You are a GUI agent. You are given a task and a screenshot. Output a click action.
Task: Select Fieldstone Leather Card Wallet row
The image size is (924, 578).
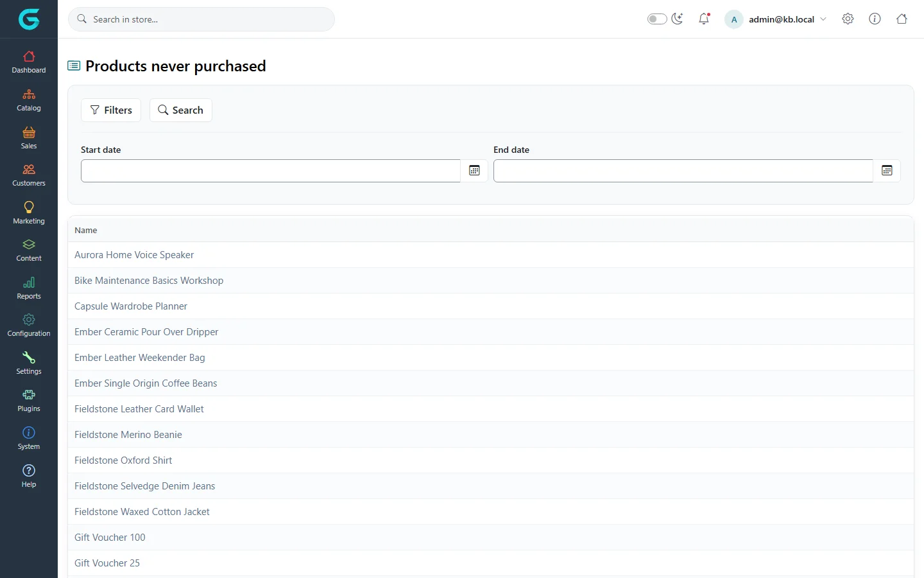pyautogui.click(x=491, y=409)
